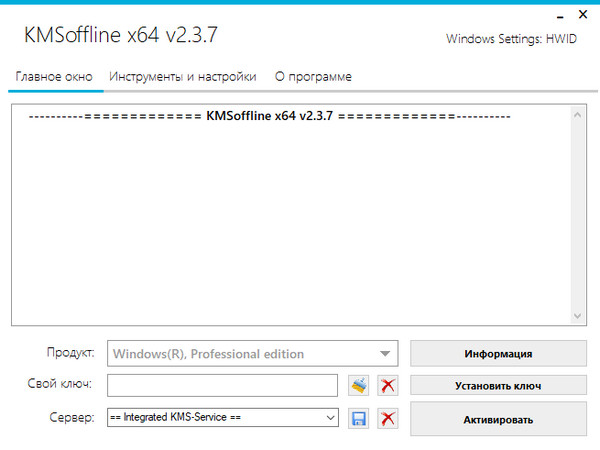Open the О программе tab
This screenshot has height=450, width=600.
[313, 77]
